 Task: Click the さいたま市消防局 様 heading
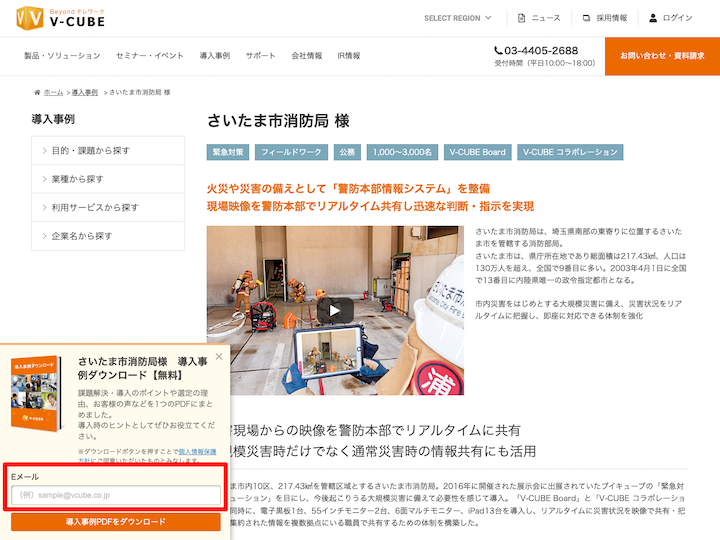[278, 121]
